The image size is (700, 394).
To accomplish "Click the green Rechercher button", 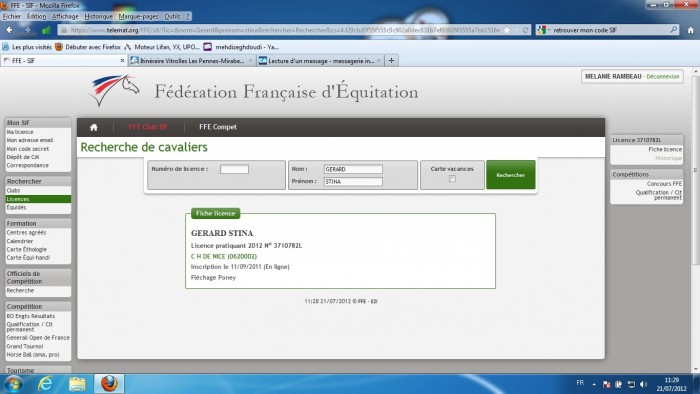I will 510,175.
